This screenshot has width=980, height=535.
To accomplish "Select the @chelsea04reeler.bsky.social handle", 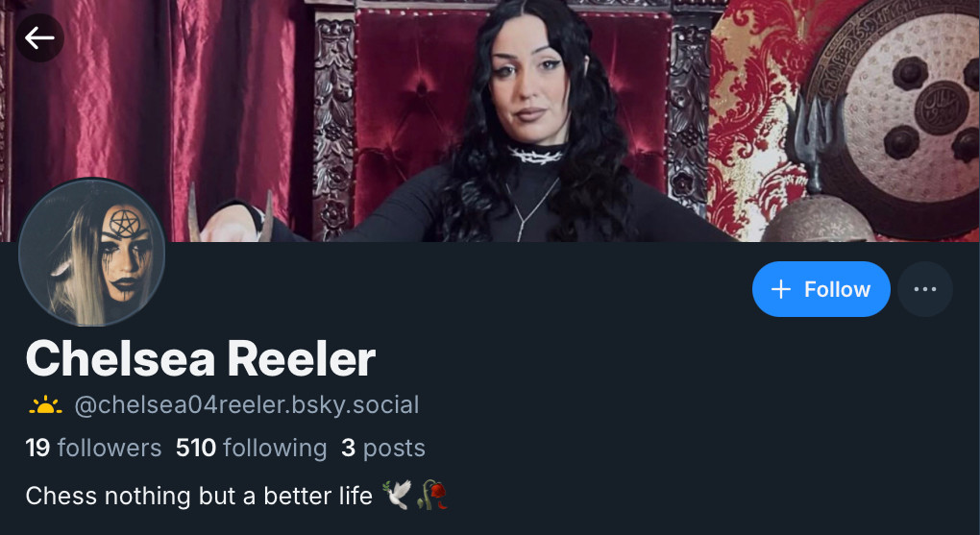I will pos(246,405).
